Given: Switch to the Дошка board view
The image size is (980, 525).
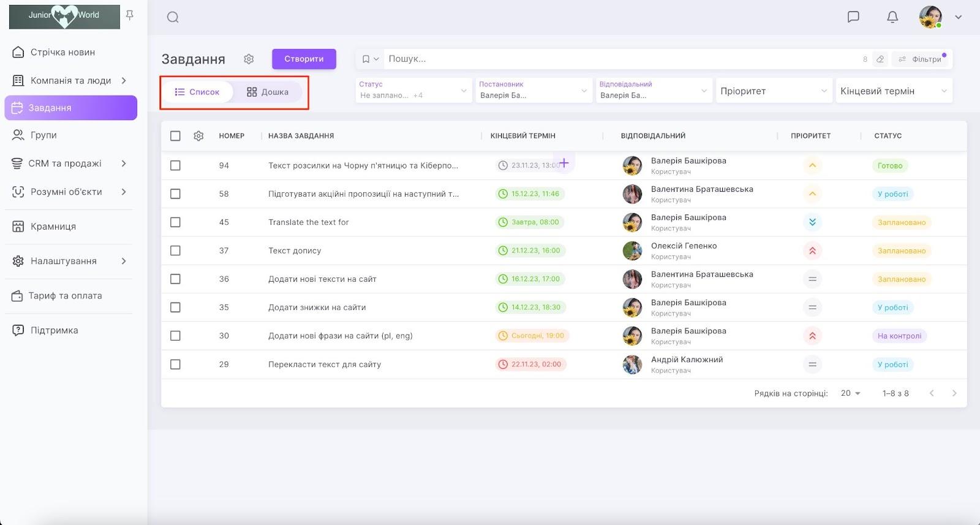Looking at the screenshot, I should coord(268,92).
